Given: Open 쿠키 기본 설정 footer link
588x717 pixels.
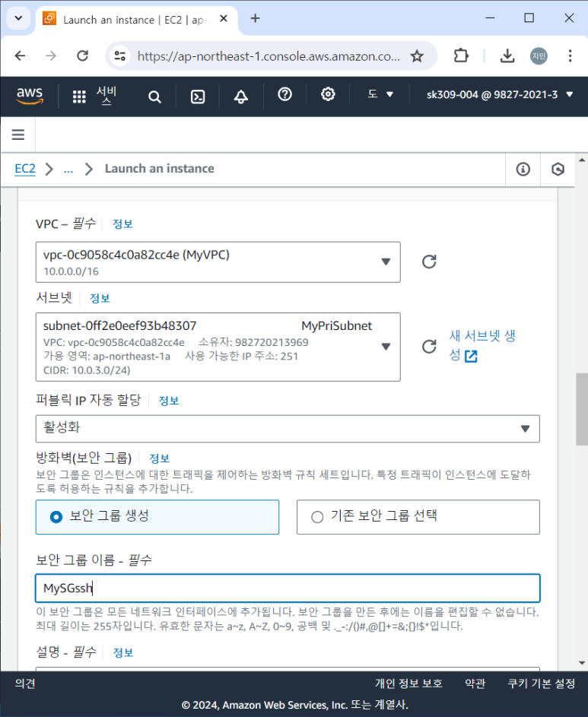Looking at the screenshot, I should (x=542, y=684).
